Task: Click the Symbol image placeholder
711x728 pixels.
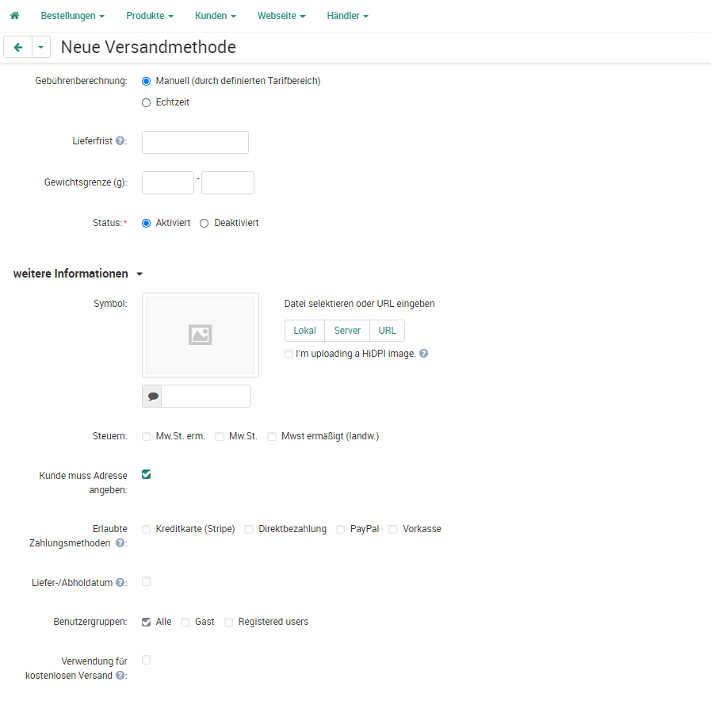Action: click(x=200, y=335)
